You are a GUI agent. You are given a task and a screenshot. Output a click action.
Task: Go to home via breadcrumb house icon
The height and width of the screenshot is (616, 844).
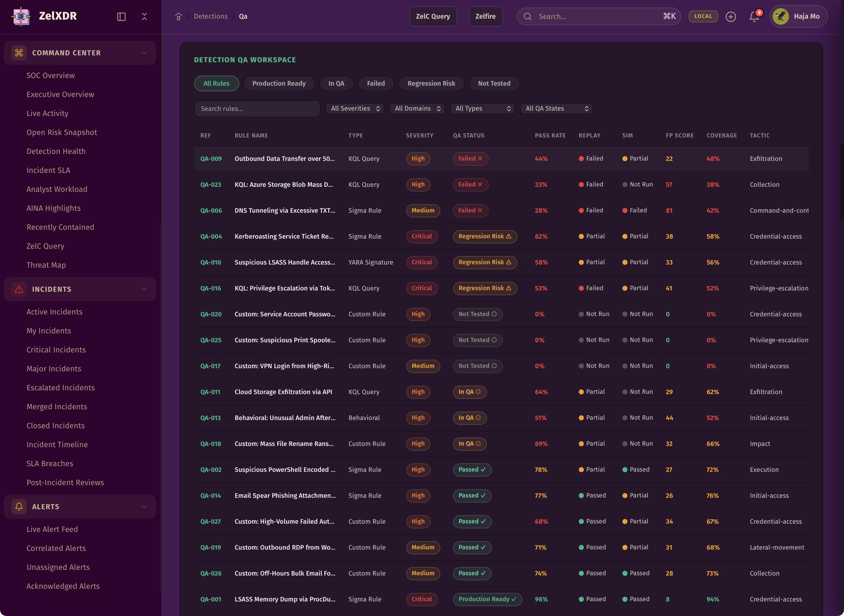(x=179, y=16)
